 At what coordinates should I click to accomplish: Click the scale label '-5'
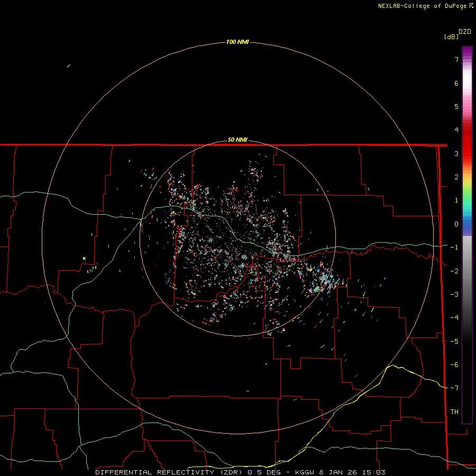[454, 341]
